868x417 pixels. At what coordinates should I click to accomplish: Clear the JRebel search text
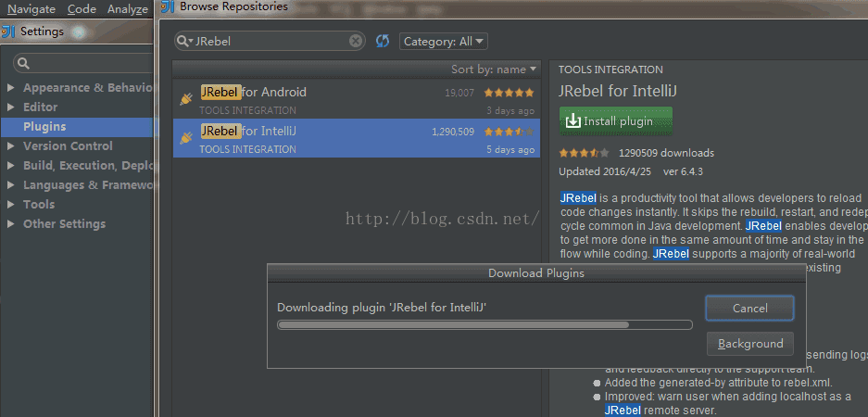pos(356,41)
